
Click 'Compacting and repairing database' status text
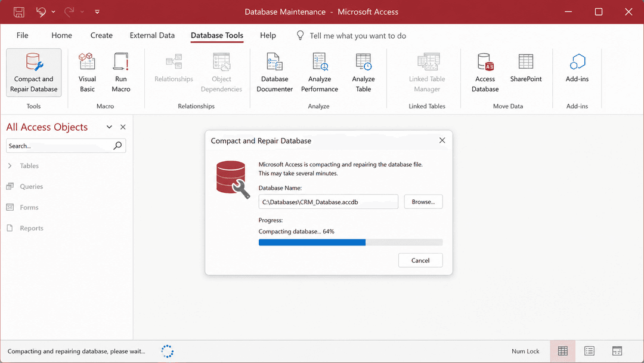tap(76, 351)
